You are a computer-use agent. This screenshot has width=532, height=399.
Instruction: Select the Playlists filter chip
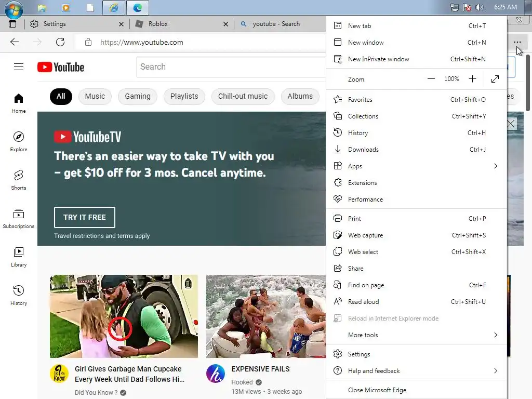[184, 96]
